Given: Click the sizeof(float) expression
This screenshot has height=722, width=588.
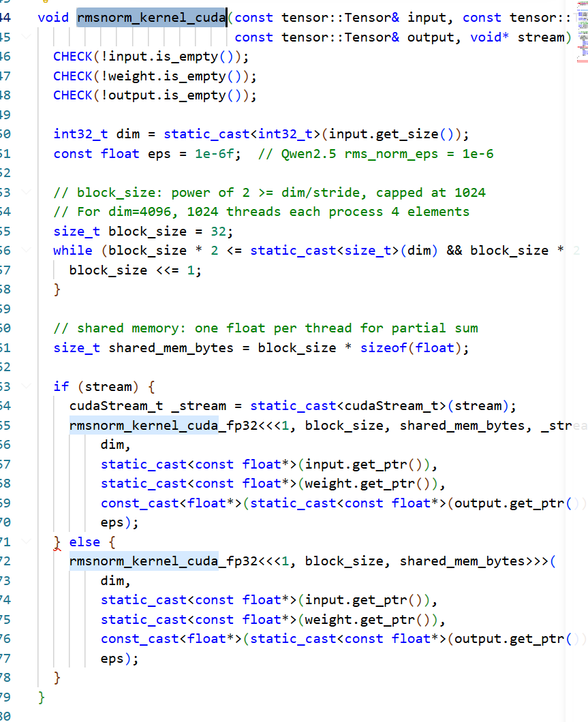Looking at the screenshot, I should click(x=411, y=347).
